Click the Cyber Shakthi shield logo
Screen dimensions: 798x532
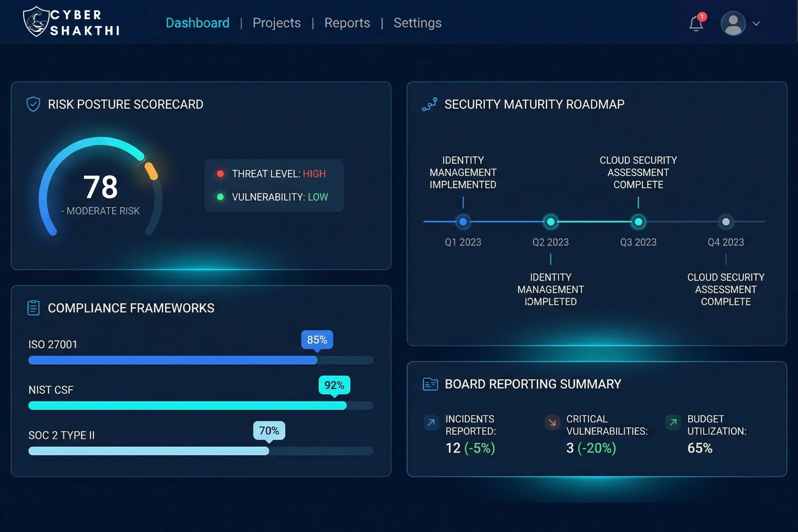tap(36, 22)
